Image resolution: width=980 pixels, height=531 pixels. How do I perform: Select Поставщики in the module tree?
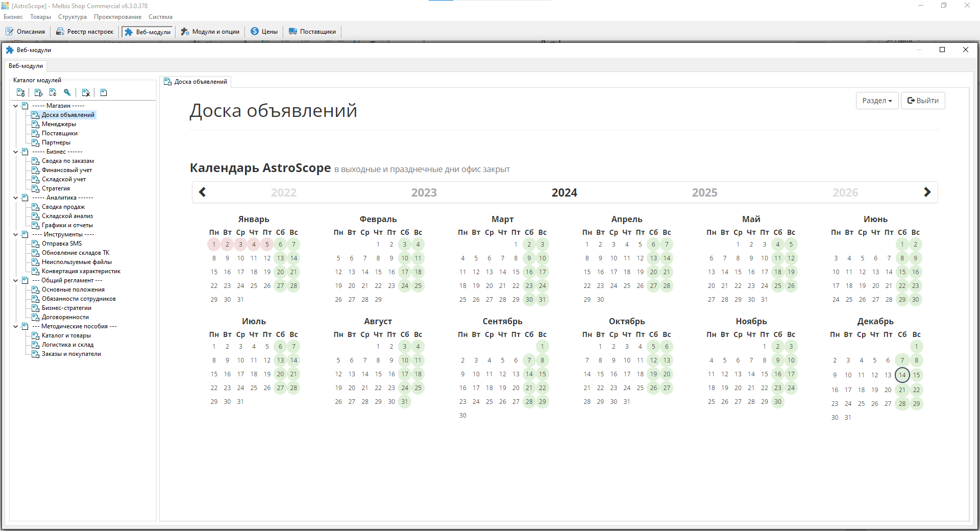click(x=60, y=133)
